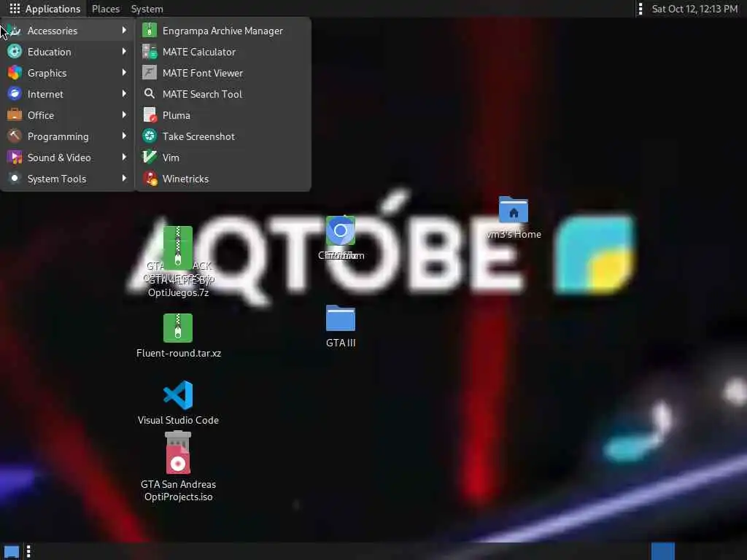The image size is (747, 560).
Task: Select the Chromium desktop icon
Action: pyautogui.click(x=340, y=231)
